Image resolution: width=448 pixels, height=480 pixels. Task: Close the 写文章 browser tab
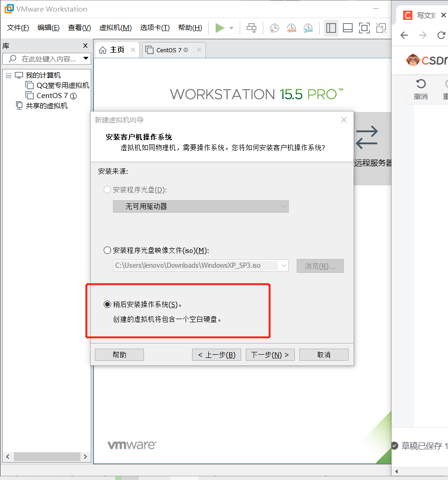(443, 15)
